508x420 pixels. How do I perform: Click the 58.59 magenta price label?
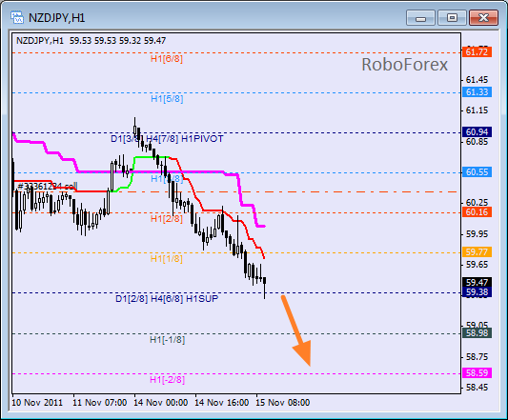477,372
